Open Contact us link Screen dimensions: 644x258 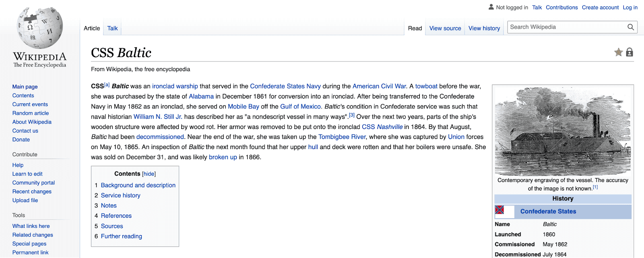click(x=25, y=131)
